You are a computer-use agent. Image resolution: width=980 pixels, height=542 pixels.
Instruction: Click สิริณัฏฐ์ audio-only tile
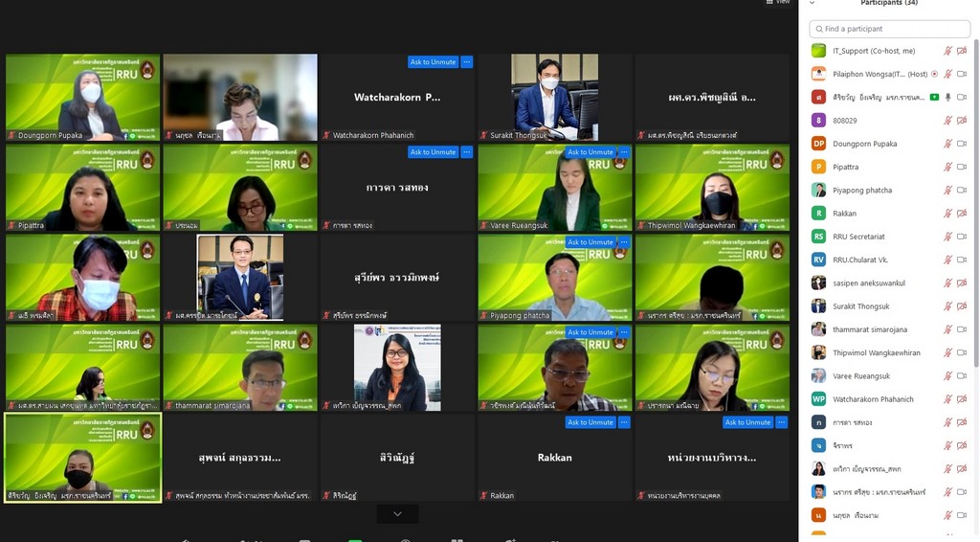coord(397,458)
